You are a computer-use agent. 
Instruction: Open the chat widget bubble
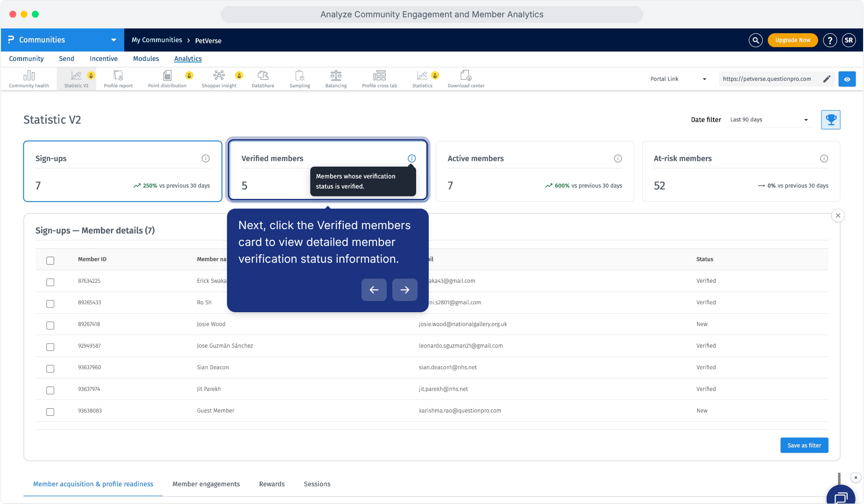pos(841,496)
